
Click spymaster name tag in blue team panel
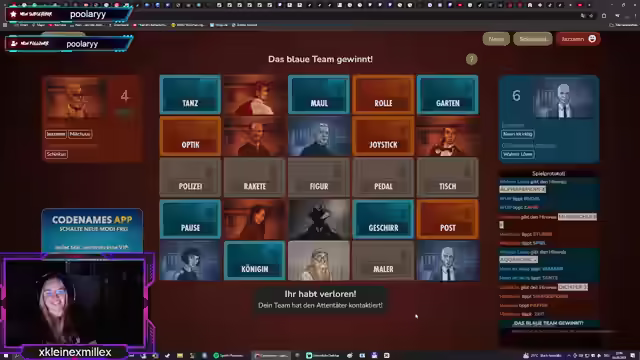518,154
